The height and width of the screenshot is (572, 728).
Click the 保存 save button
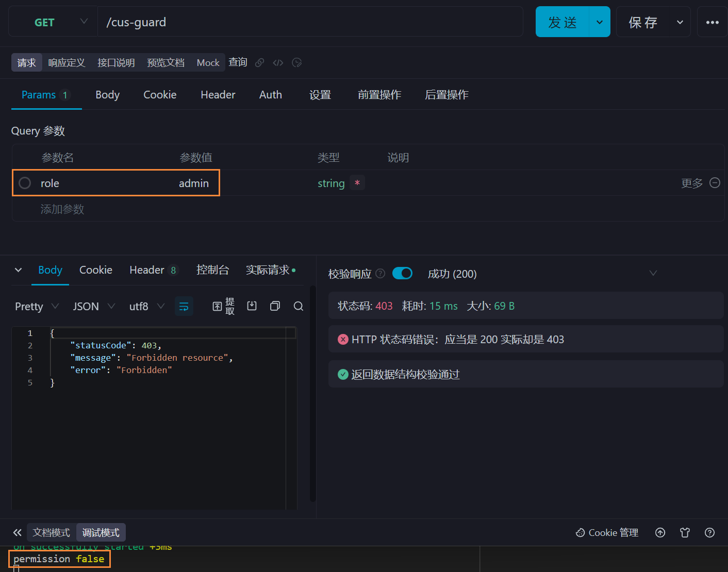click(643, 22)
